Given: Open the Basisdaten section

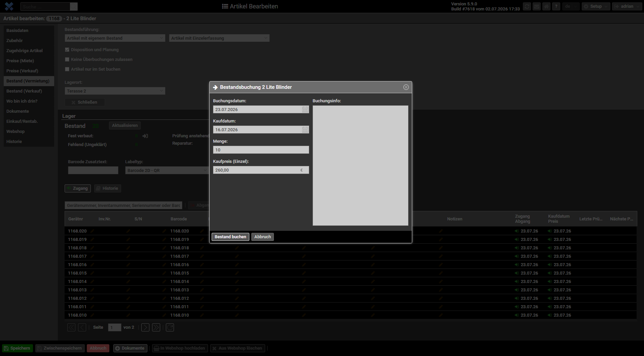Looking at the screenshot, I should pyautogui.click(x=29, y=31).
